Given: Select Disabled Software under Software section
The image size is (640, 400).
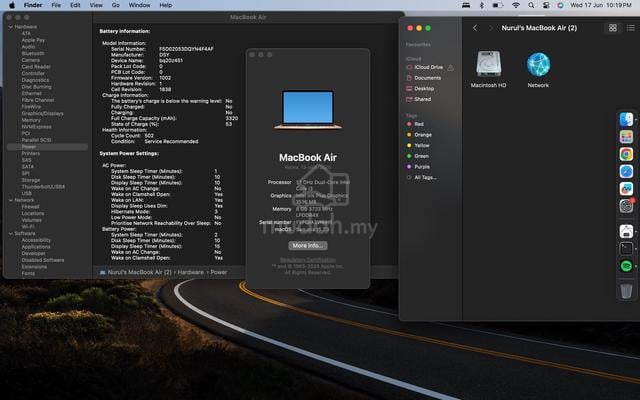Looking at the screenshot, I should (x=43, y=260).
